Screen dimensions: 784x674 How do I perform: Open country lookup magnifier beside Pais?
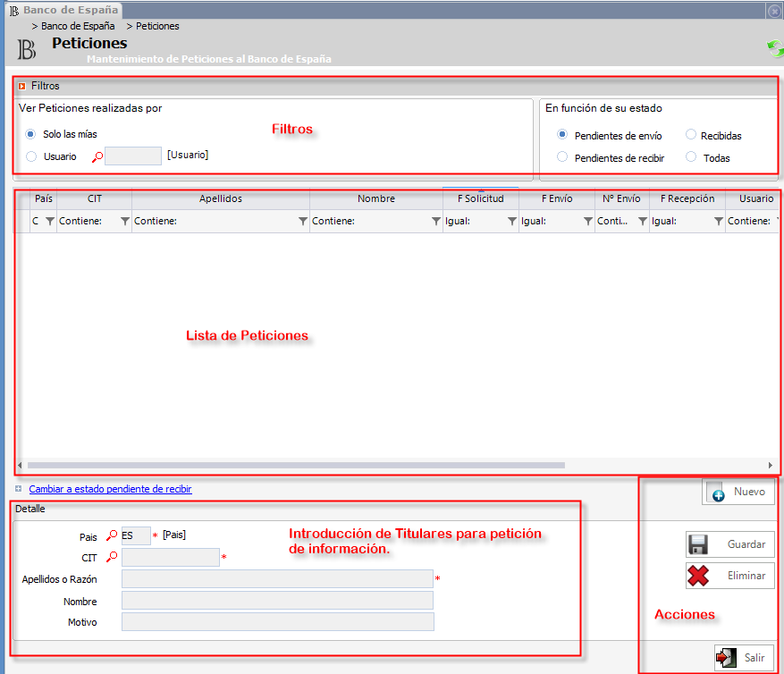pos(112,535)
